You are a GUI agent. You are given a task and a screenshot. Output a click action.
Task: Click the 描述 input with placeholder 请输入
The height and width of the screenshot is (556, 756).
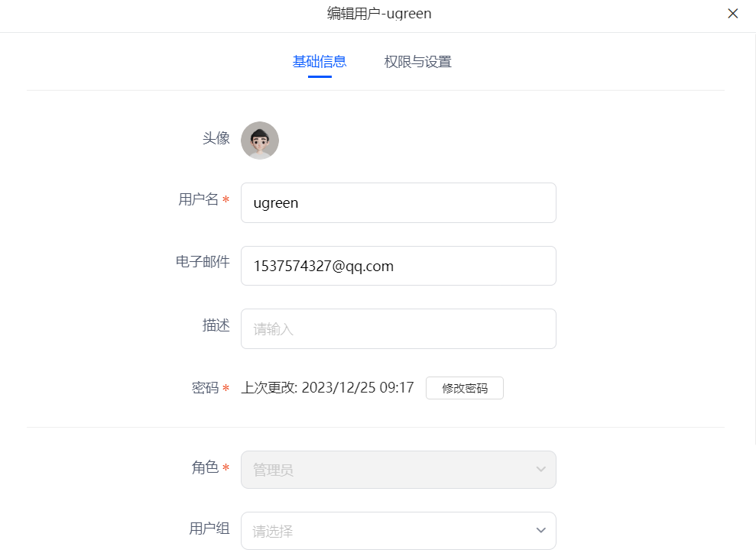(x=398, y=329)
